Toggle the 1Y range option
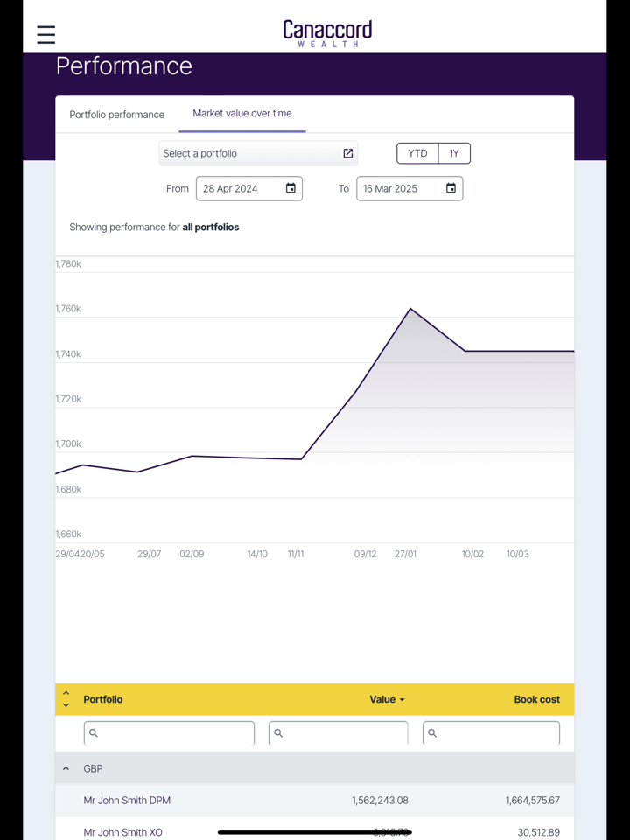Viewport: 630px width, 840px height. pos(454,153)
